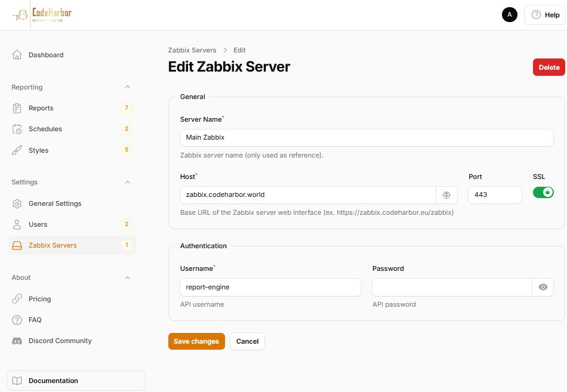Open Discord Community link
Screen dimensions: 567x392
(72, 341)
